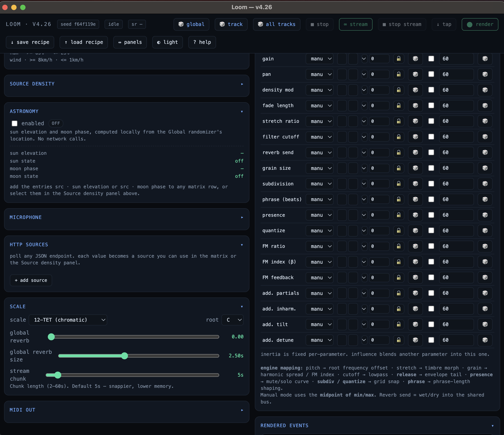The image size is (504, 435).
Task: Click the save recipe button
Action: pos(30,42)
